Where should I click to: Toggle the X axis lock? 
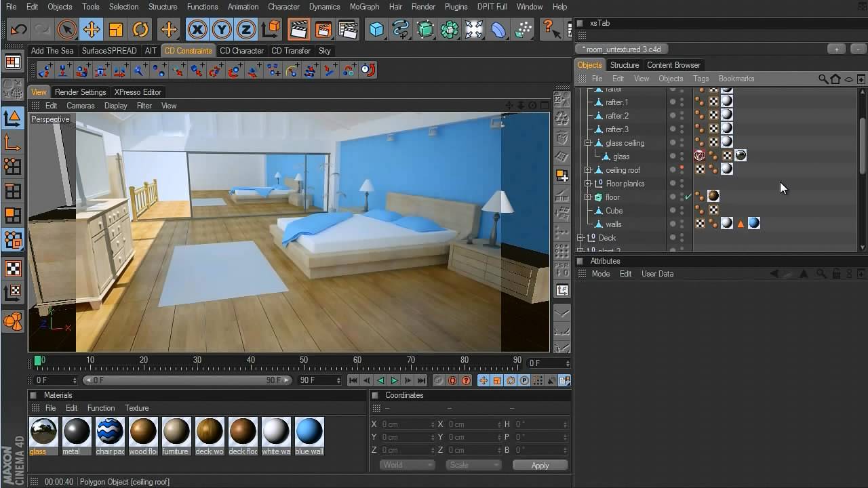197,29
